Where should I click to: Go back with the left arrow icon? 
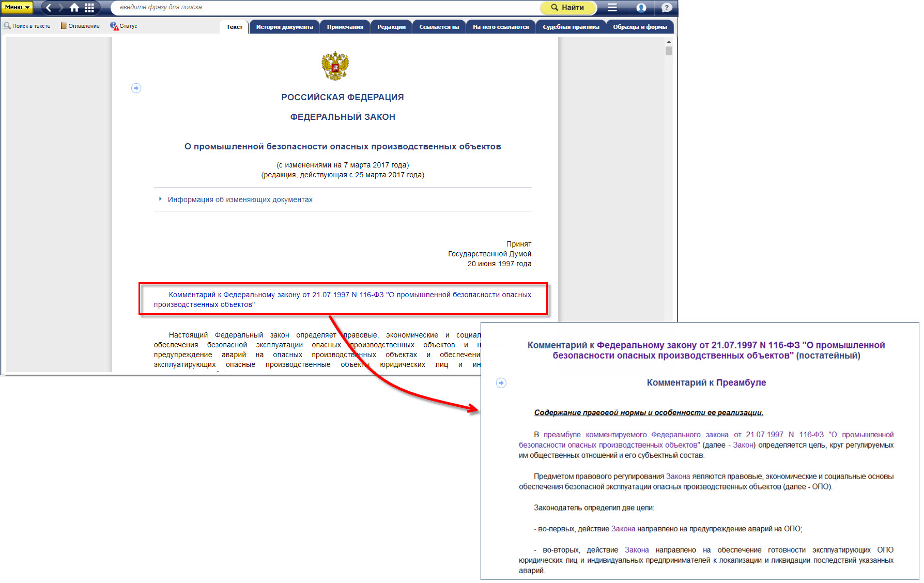tap(49, 8)
